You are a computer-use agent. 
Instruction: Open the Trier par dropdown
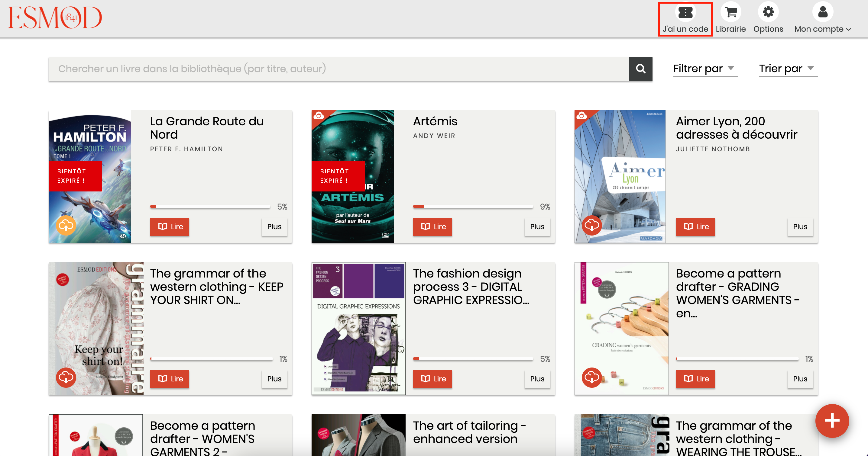pos(788,69)
